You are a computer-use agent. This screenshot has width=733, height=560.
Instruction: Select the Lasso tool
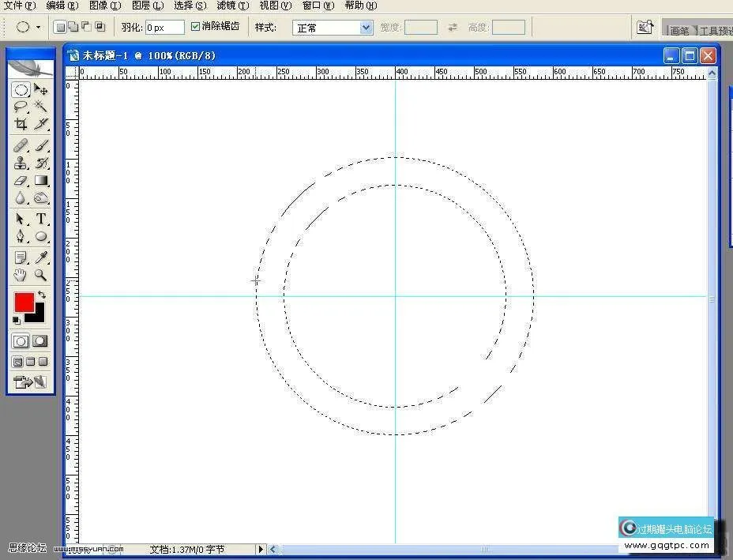pyautogui.click(x=21, y=107)
